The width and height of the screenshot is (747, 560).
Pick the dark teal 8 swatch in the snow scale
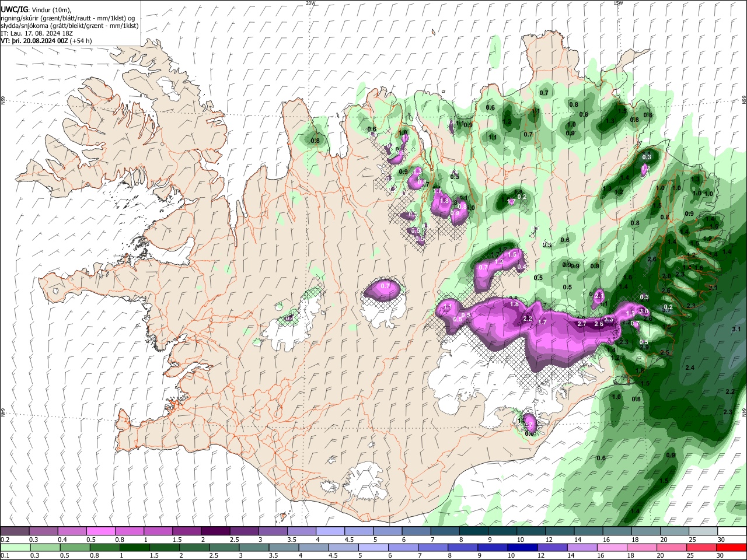pyautogui.click(x=473, y=531)
